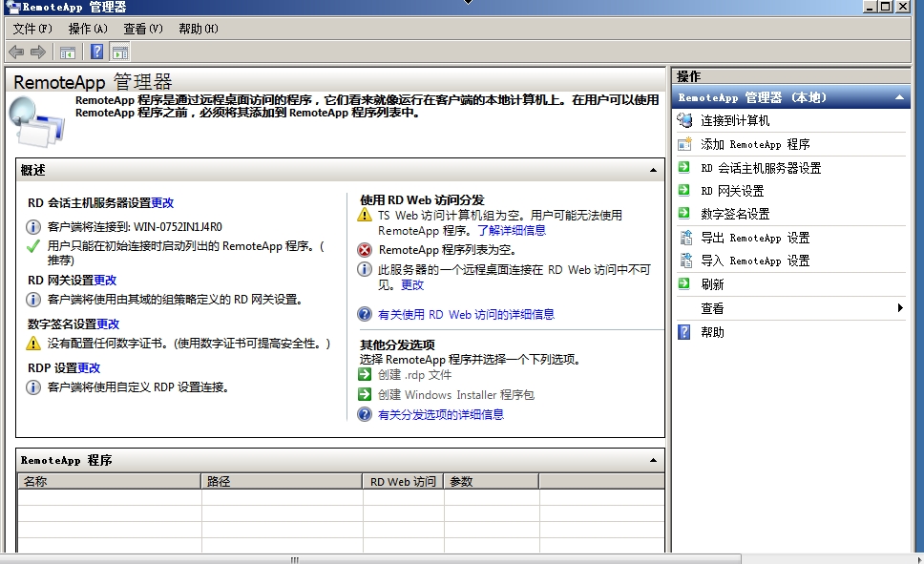Click the green 刷新 icon in actions pane

click(684, 284)
